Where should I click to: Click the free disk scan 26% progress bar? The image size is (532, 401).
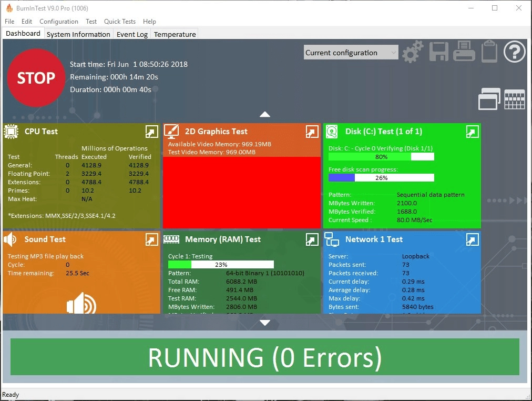[381, 177]
